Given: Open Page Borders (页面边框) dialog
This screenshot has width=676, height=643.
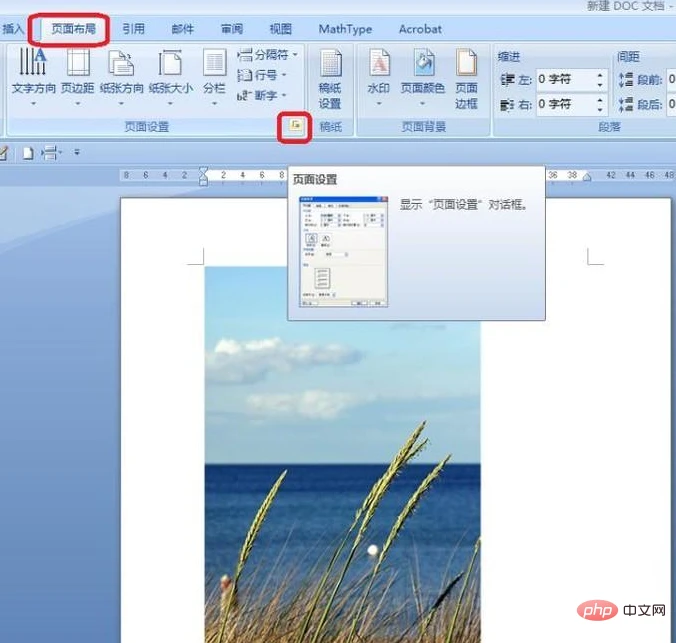Looking at the screenshot, I should point(466,78).
